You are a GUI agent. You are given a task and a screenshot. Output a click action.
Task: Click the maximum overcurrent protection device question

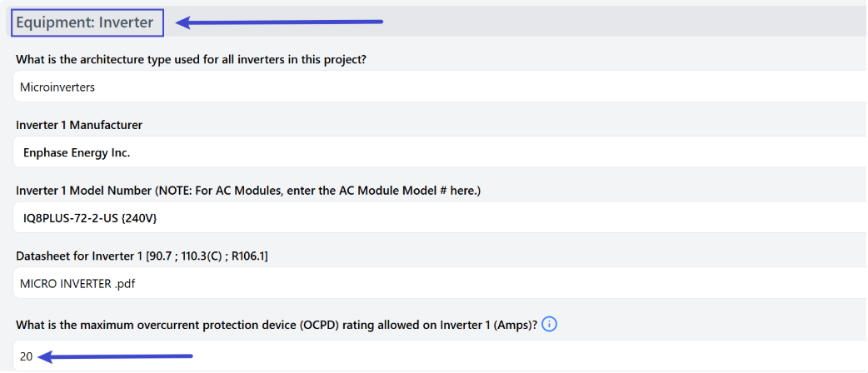tap(277, 326)
